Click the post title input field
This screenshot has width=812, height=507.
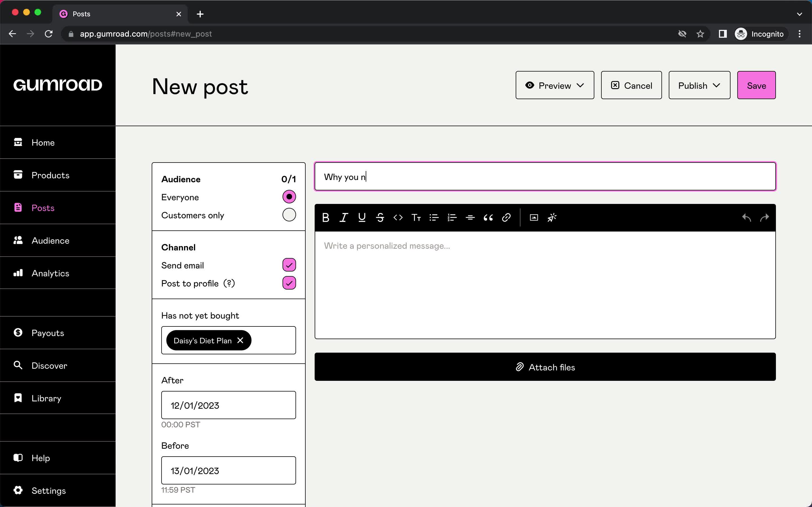click(x=546, y=176)
